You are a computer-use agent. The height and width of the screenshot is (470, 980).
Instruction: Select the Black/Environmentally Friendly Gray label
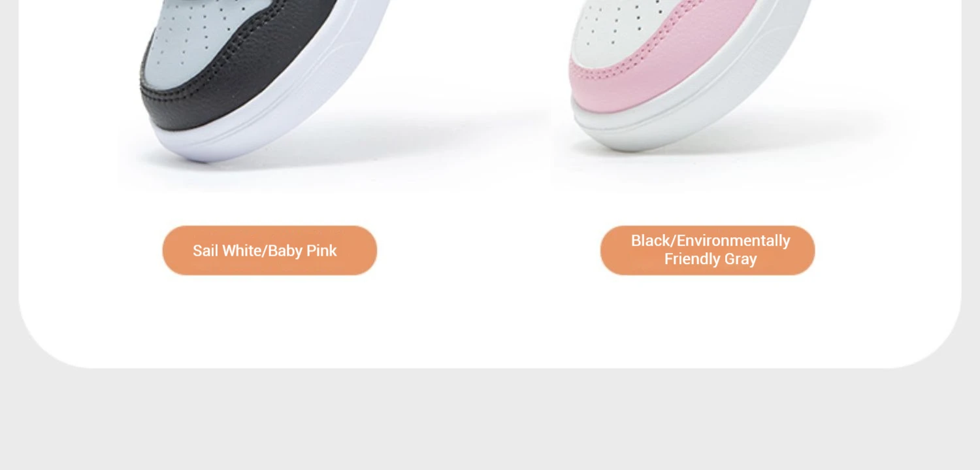pyautogui.click(x=708, y=250)
